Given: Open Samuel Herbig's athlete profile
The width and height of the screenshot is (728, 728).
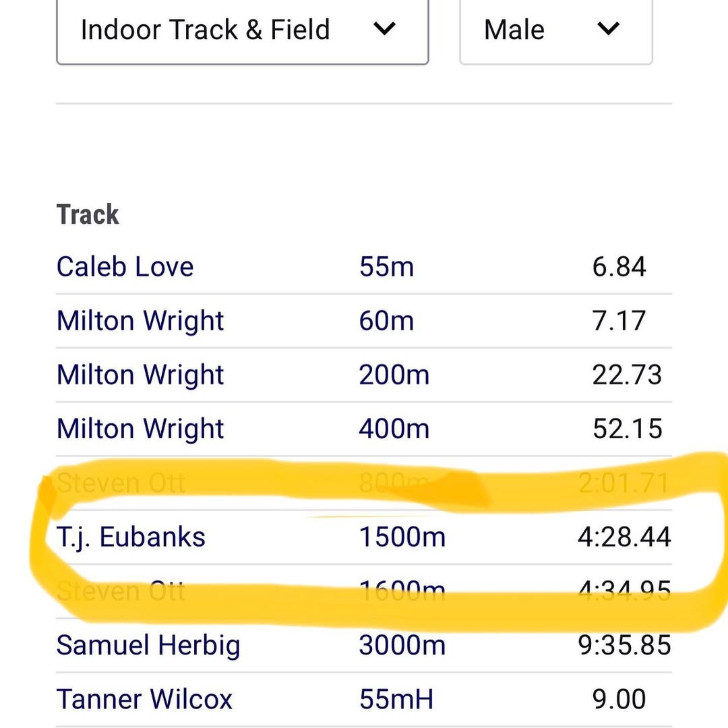Looking at the screenshot, I should click(x=148, y=645).
